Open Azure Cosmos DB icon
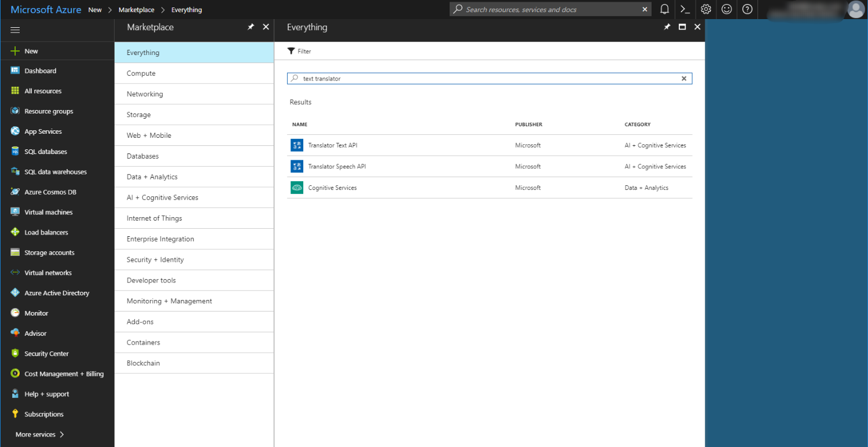 (x=15, y=192)
